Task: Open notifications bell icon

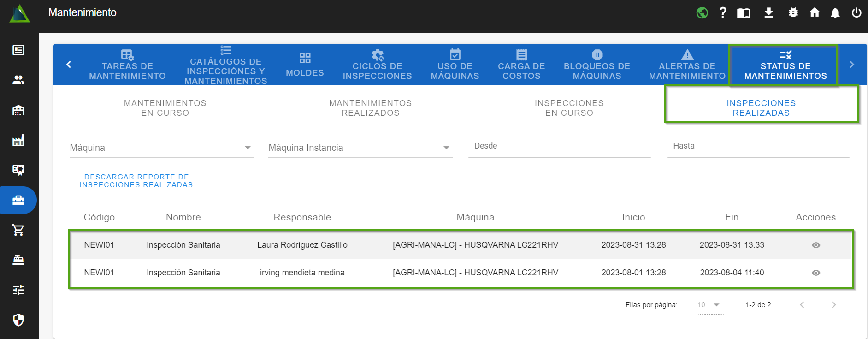Action: pos(835,13)
